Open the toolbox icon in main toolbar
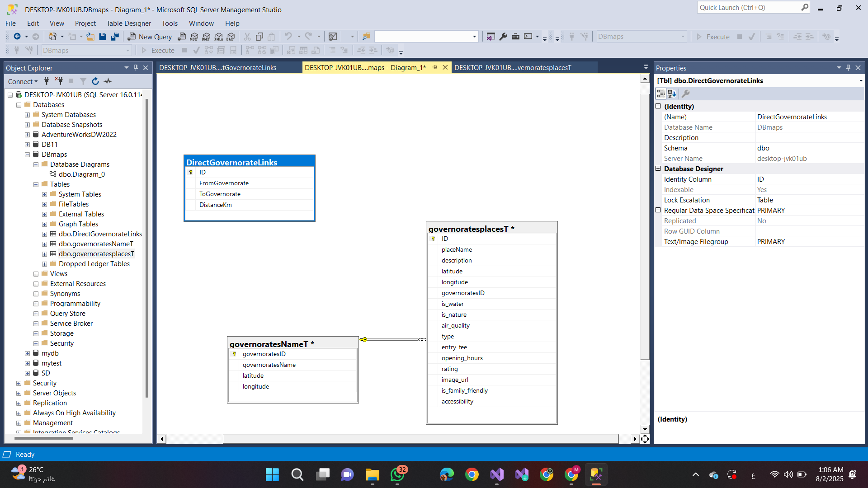 coord(515,37)
